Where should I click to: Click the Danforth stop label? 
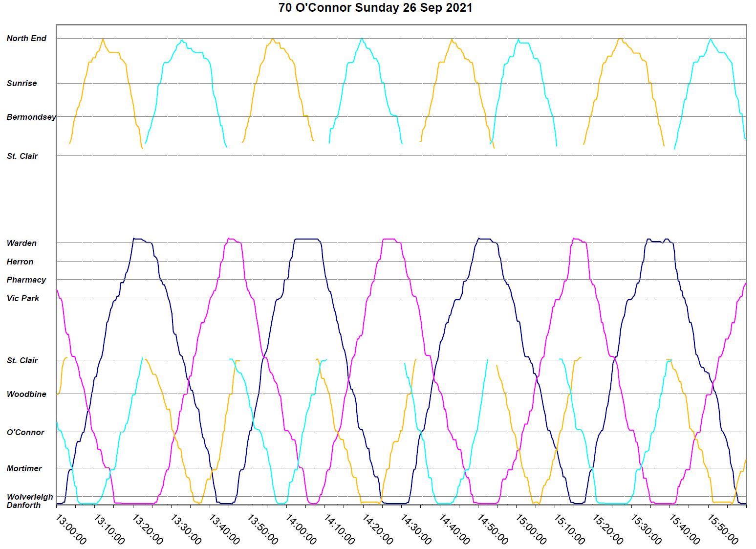(23, 505)
